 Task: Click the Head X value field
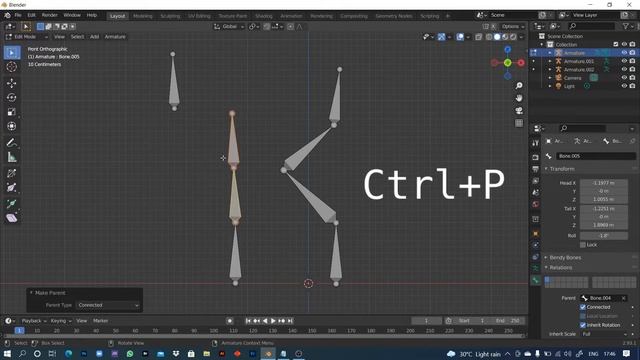[604, 183]
